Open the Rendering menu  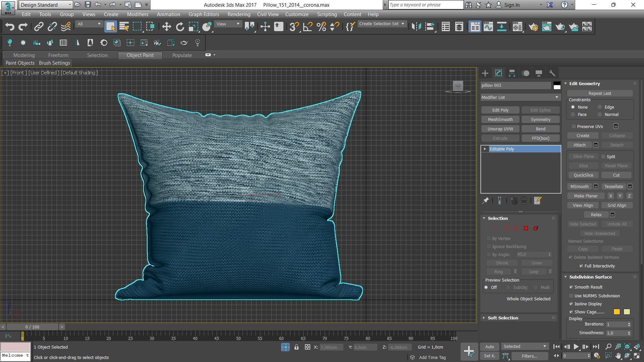click(x=239, y=14)
